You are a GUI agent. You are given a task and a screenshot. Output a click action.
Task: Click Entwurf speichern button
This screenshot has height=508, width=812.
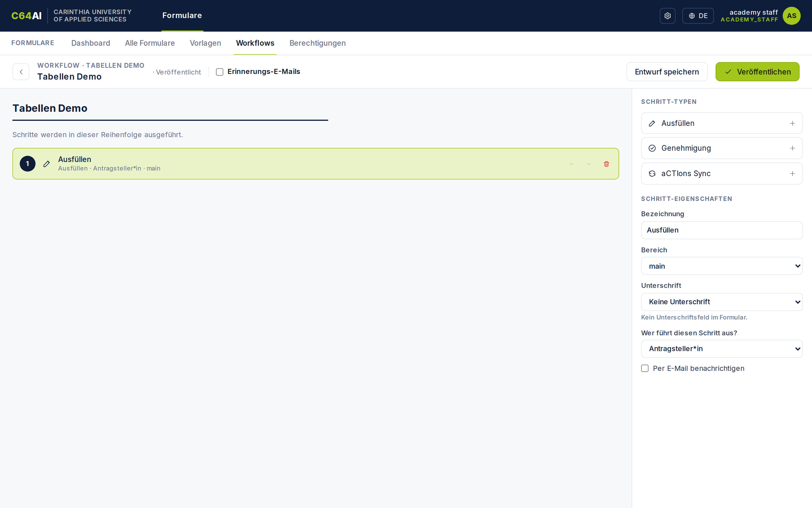(667, 72)
